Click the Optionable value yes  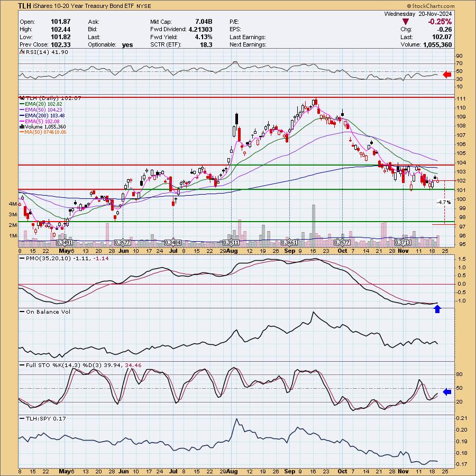[x=127, y=45]
